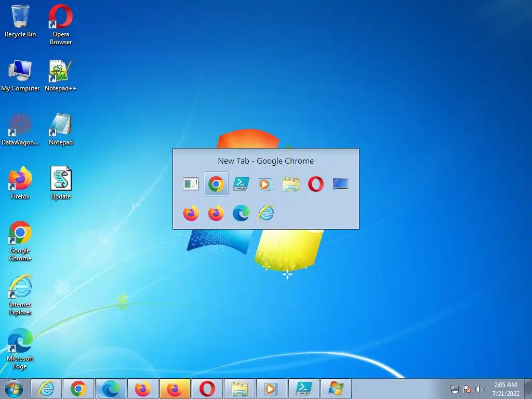This screenshot has height=399, width=532.
Task: Open the Action Center flag tray icon
Action: click(467, 389)
